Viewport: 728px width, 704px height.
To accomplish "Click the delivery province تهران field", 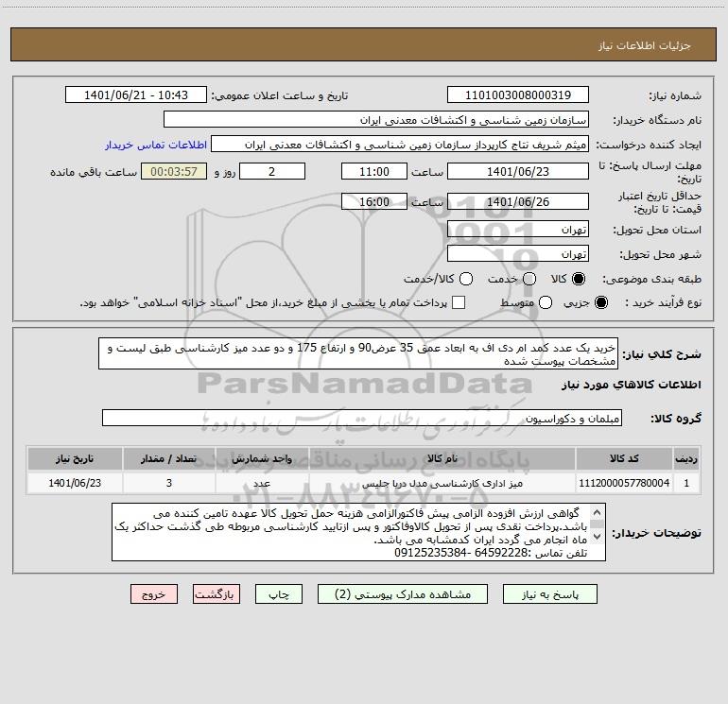I will (x=518, y=230).
